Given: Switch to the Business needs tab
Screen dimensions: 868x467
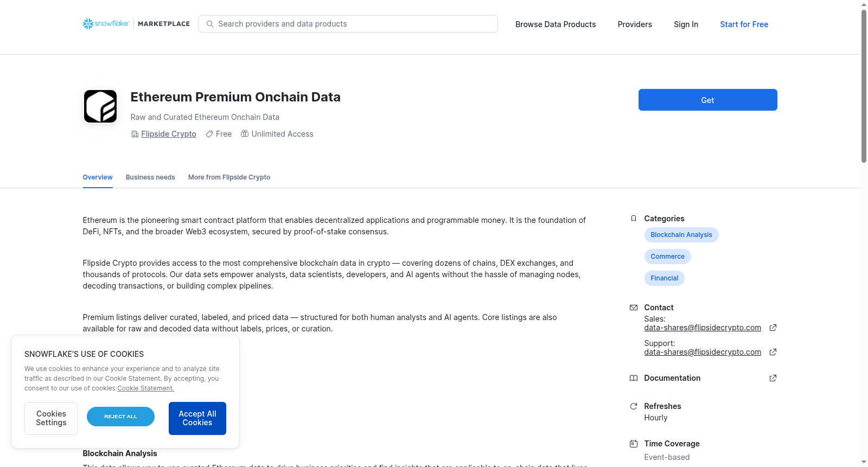Looking at the screenshot, I should coord(150,177).
